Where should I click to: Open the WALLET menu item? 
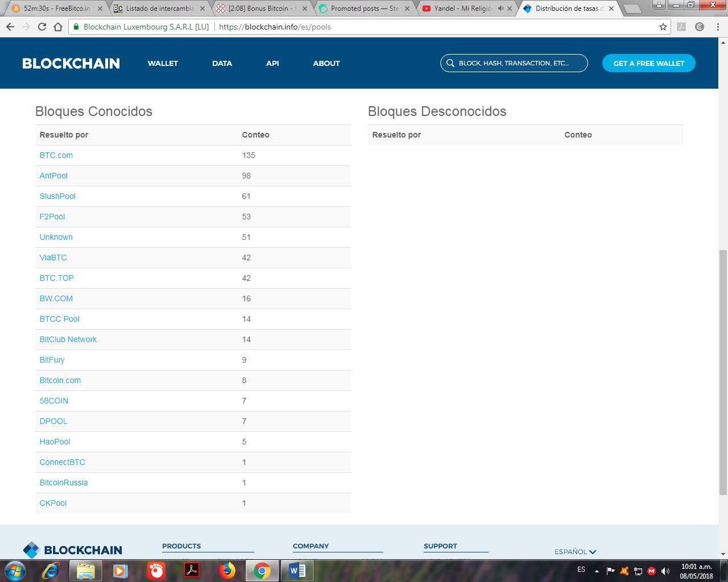(163, 63)
